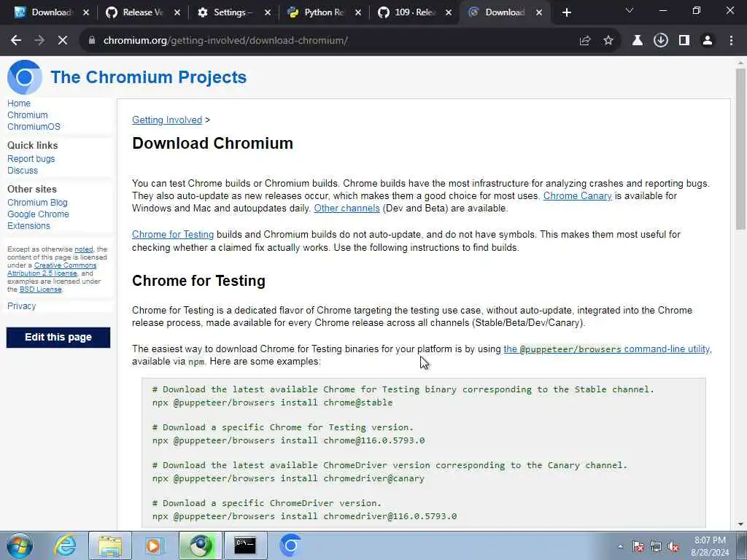Click the muted volume tray icon

click(x=673, y=547)
